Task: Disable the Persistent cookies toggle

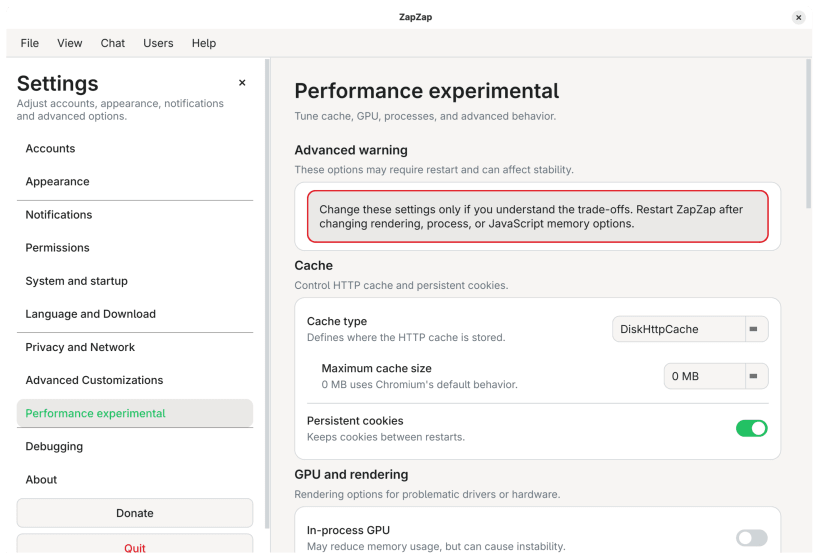Action: (x=752, y=428)
